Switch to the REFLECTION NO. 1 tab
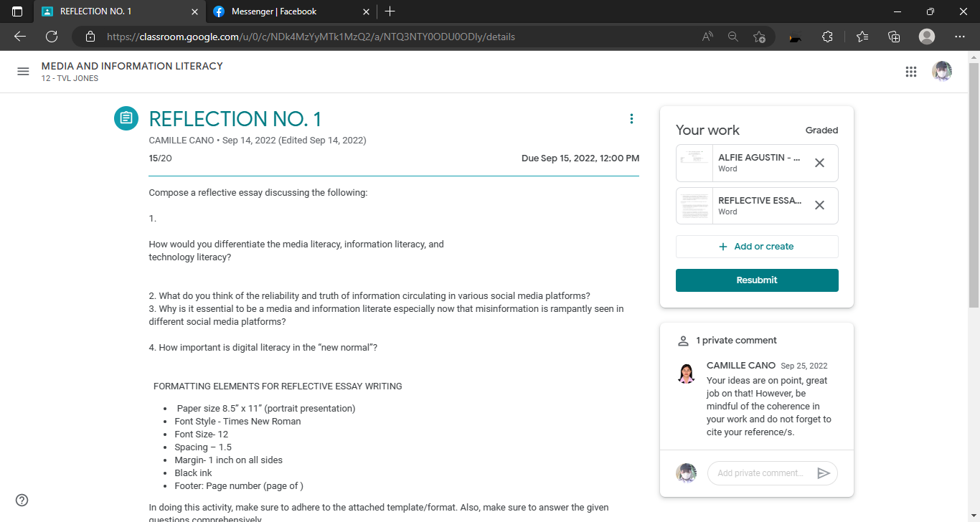980x522 pixels. [x=119, y=11]
